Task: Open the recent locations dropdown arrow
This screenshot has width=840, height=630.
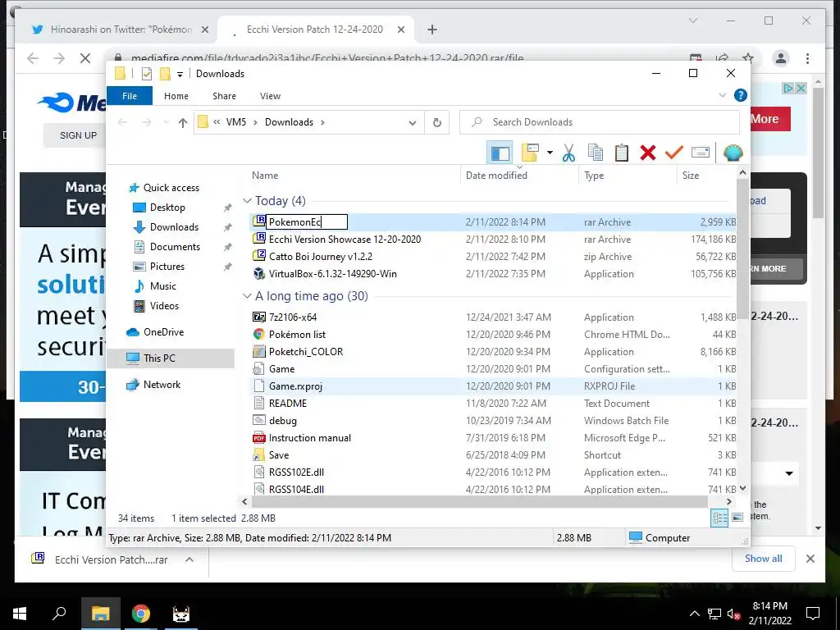Action: click(166, 123)
